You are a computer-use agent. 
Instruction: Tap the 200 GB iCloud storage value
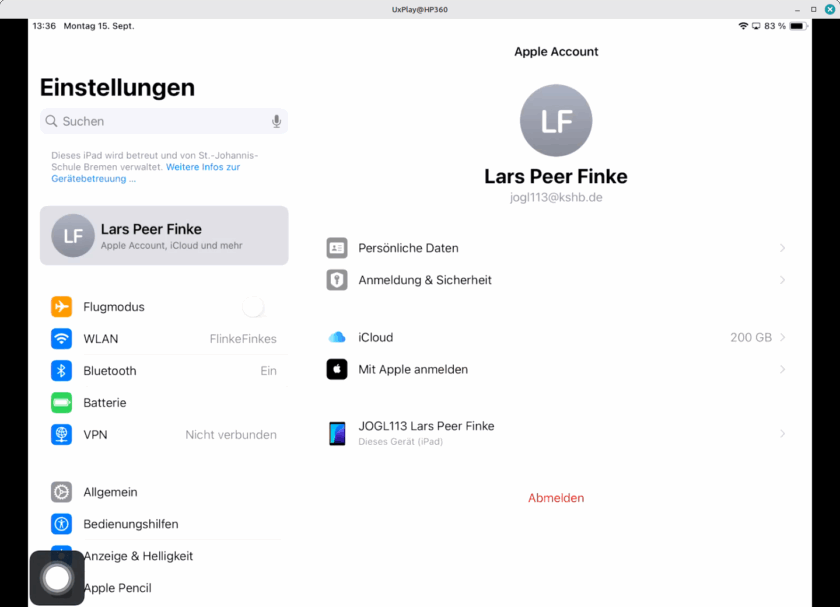(x=751, y=337)
